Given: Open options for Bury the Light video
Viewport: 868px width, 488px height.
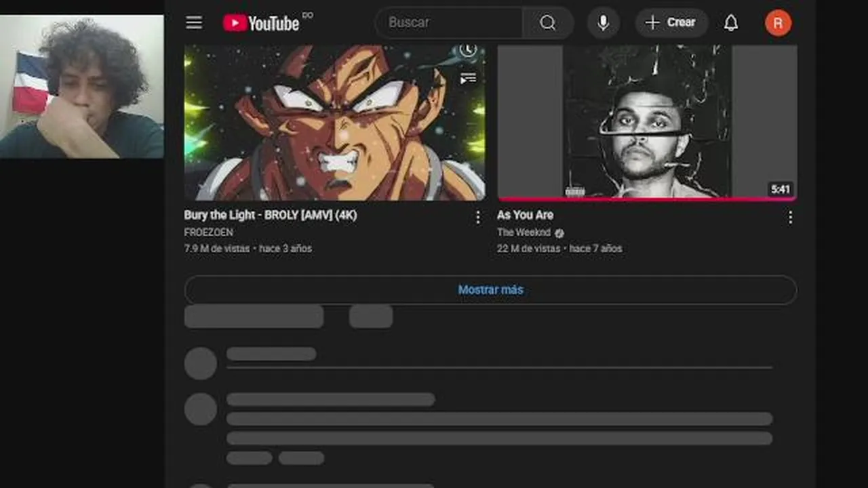Looking at the screenshot, I should click(x=477, y=217).
